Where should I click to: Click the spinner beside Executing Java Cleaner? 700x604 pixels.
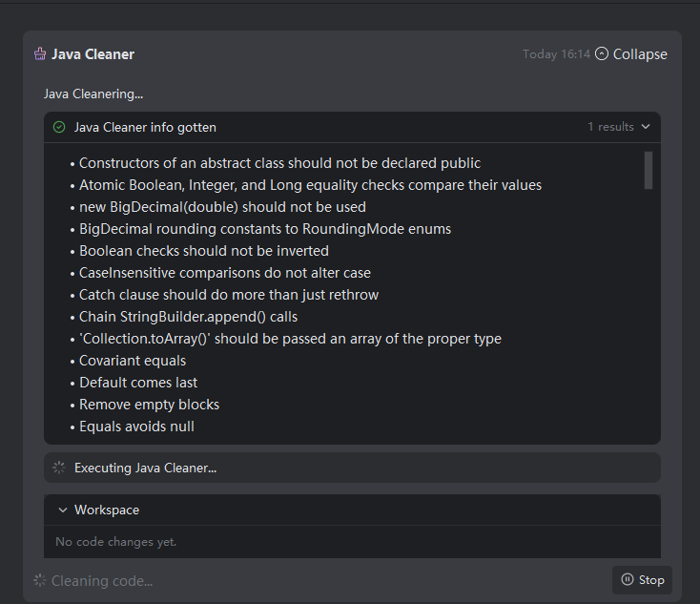tap(59, 468)
